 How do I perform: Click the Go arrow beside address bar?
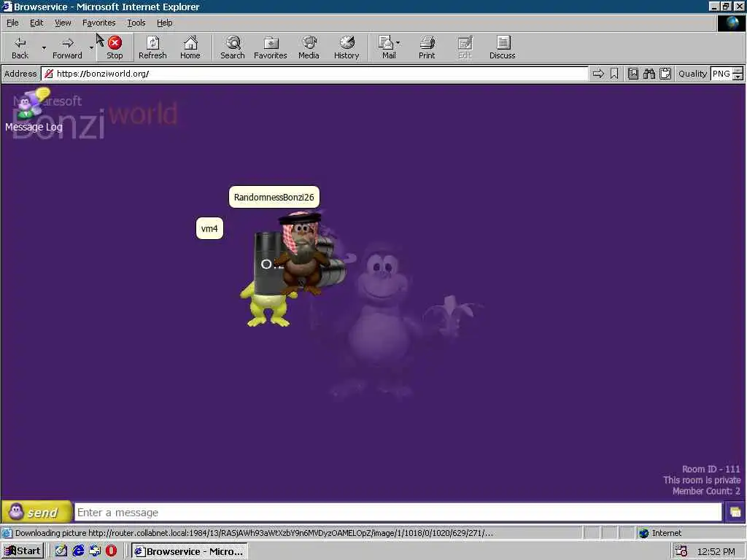pyautogui.click(x=598, y=74)
